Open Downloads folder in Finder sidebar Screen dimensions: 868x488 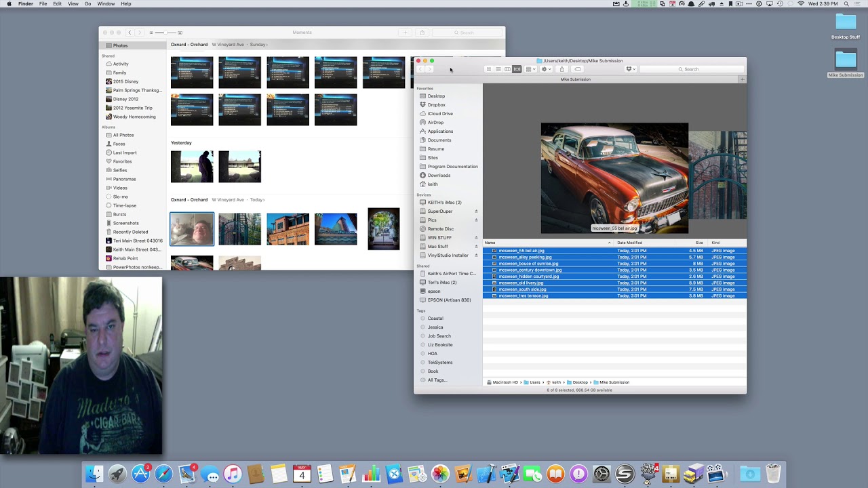tap(439, 176)
